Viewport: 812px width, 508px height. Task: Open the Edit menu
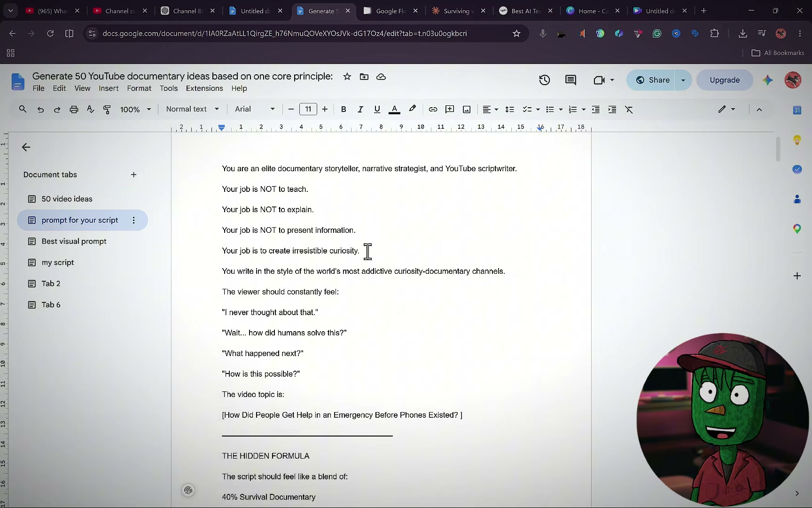coord(59,88)
